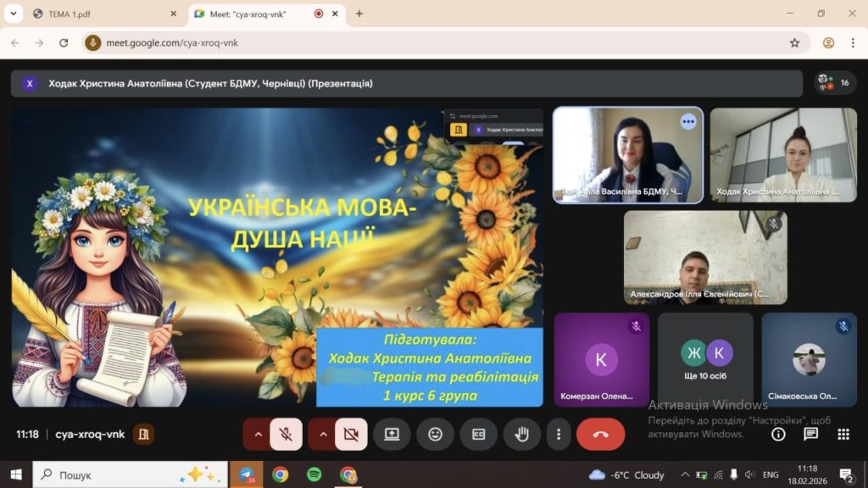The height and width of the screenshot is (488, 868).
Task: Click the 'Ще 10 осіб' tile
Action: [705, 359]
